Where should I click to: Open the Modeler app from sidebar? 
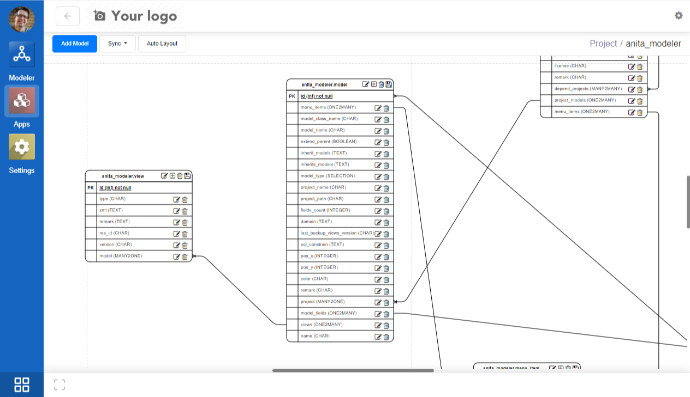pyautogui.click(x=22, y=54)
